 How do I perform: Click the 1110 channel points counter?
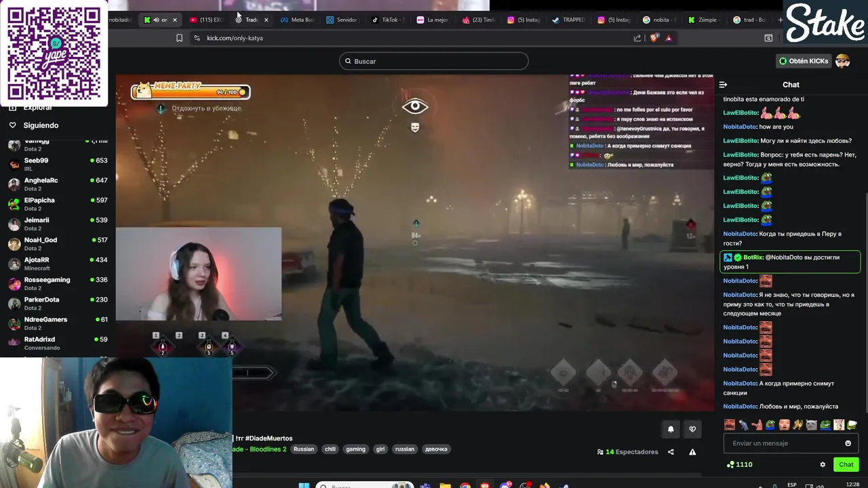click(x=739, y=465)
